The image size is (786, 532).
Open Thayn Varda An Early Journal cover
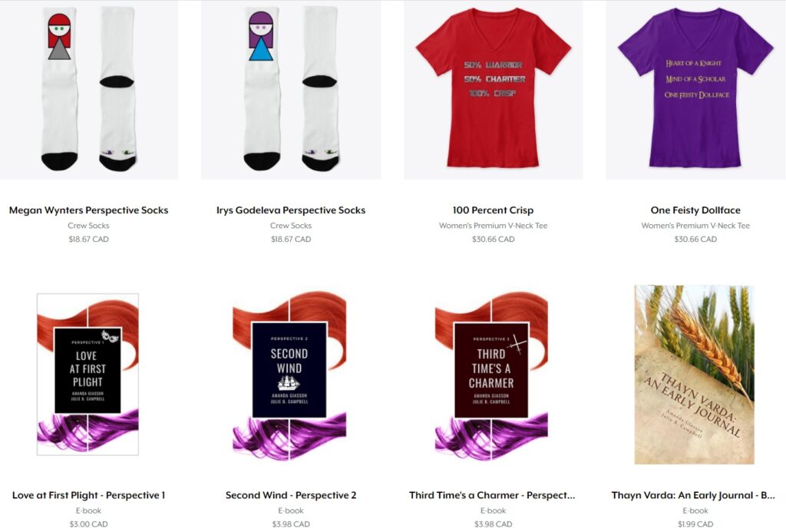click(694, 375)
